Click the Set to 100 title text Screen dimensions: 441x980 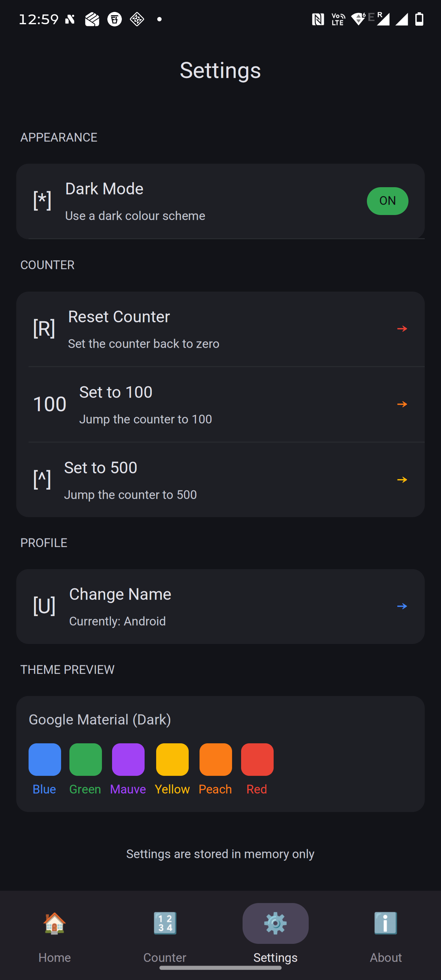coord(116,392)
